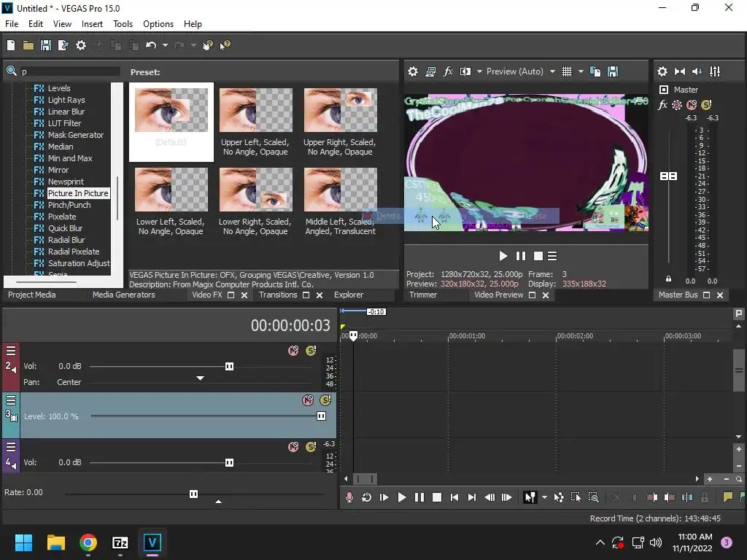Open the Options menu

click(x=158, y=24)
